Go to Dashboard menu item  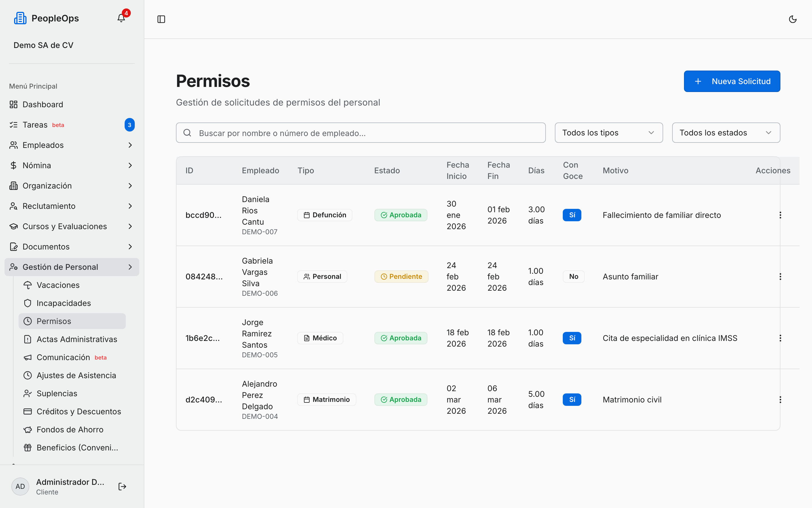[x=72, y=104]
